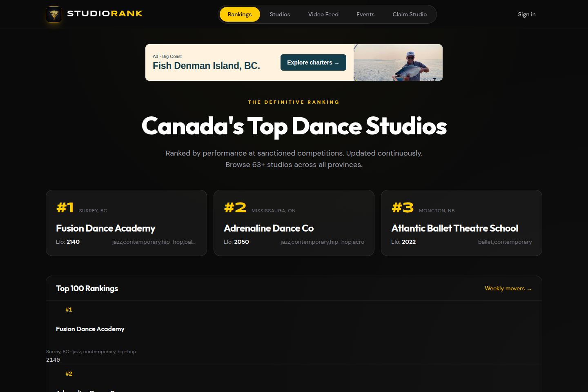This screenshot has width=588, height=392.
Task: Click the MISSISSAUGA, ON location label
Action: pyautogui.click(x=274, y=211)
